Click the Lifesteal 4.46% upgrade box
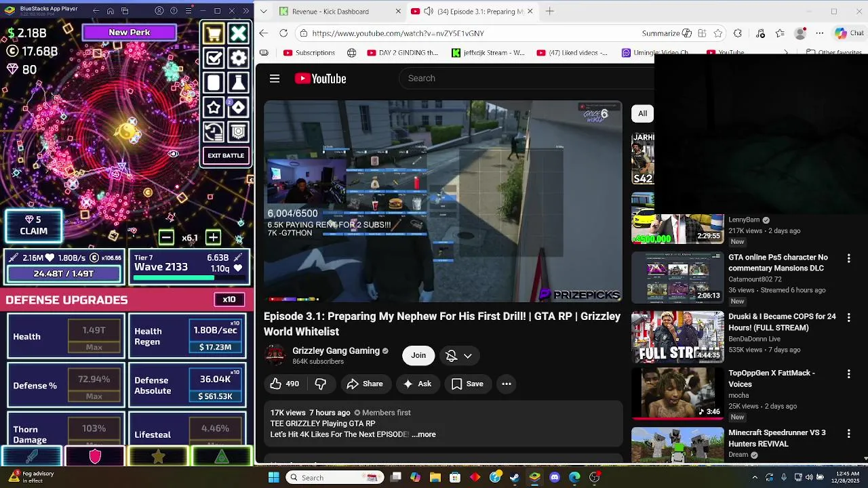Screen dimensions: 868x488 click(x=215, y=432)
